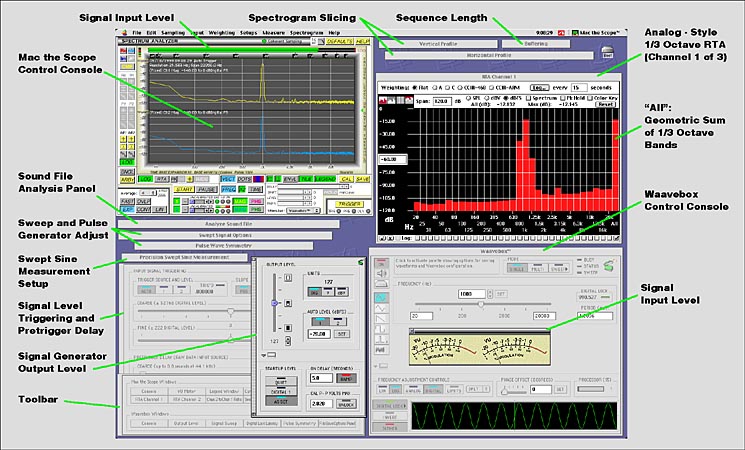This screenshot has width=745, height=450.
Task: Open the Measure menu
Action: [274, 33]
